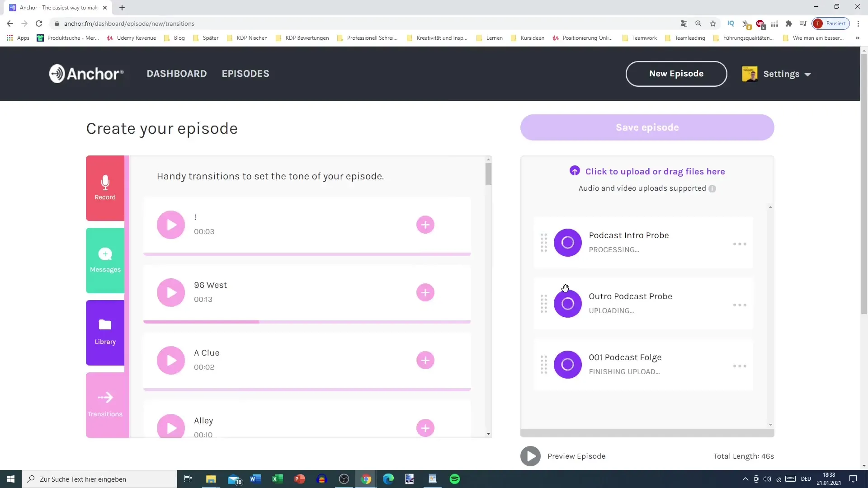Viewport: 868px width, 488px height.
Task: Grab the drag handle of Outro Podcast Probe
Action: (x=544, y=304)
